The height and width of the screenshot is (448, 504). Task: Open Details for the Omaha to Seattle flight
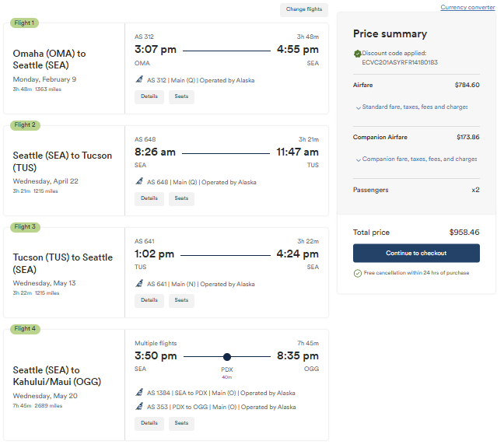(x=149, y=97)
